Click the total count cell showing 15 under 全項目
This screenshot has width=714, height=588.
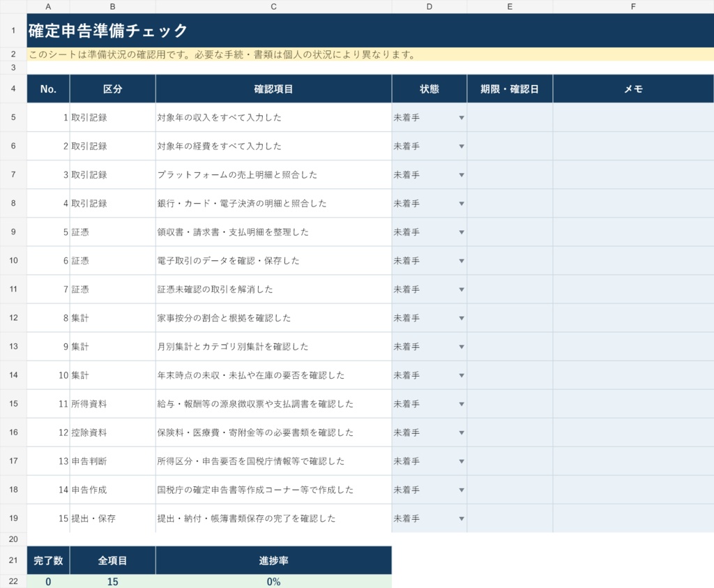click(112, 582)
